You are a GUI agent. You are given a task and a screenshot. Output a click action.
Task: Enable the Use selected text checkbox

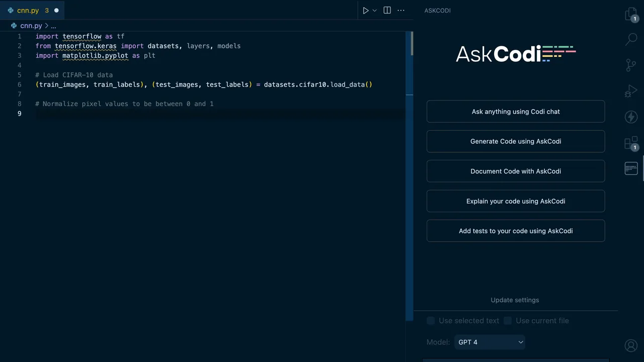coord(431,321)
